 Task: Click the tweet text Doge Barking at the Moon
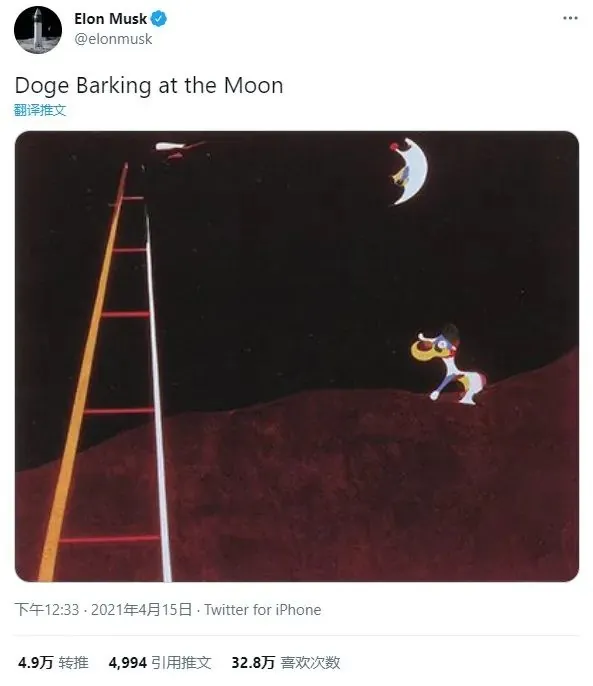coord(149,85)
